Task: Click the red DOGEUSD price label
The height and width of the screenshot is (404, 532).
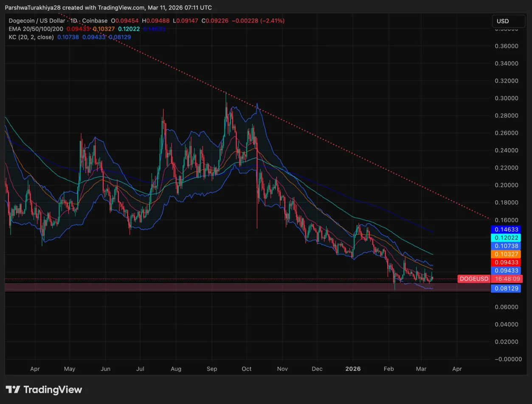Action: coord(474,279)
